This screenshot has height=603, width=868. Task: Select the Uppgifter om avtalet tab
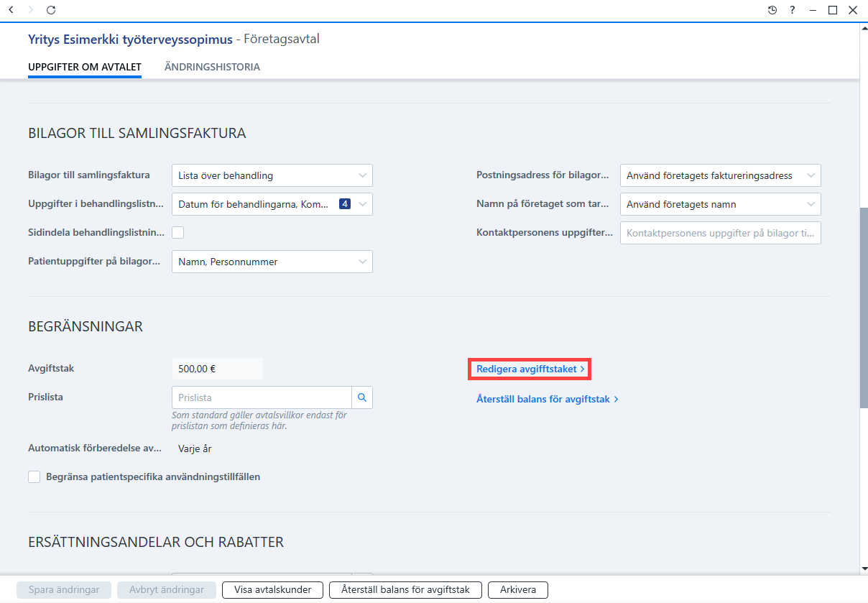85,67
